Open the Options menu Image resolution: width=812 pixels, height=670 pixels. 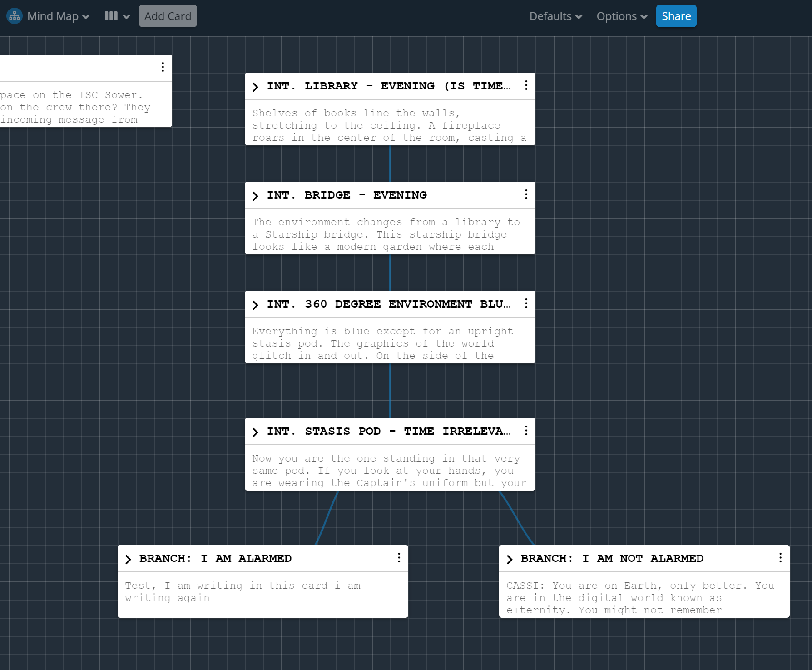pos(621,16)
